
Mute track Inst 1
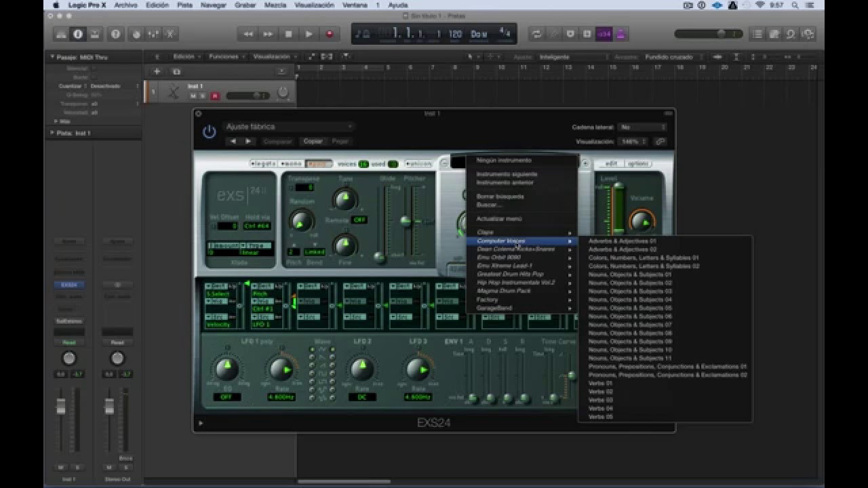(193, 96)
